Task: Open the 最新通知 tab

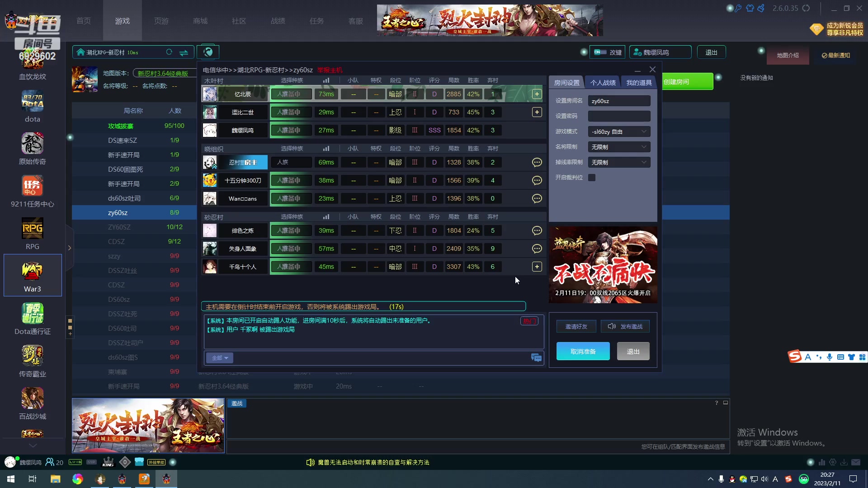Action: 835,55
